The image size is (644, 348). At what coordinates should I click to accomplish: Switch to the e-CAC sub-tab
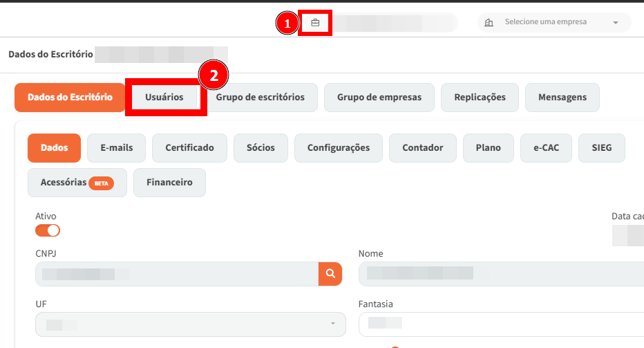coord(546,147)
